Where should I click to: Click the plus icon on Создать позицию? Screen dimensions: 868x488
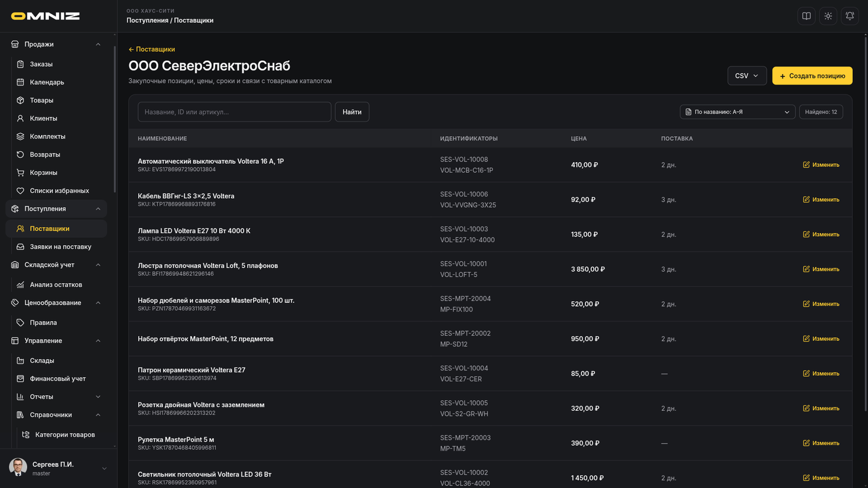point(782,77)
